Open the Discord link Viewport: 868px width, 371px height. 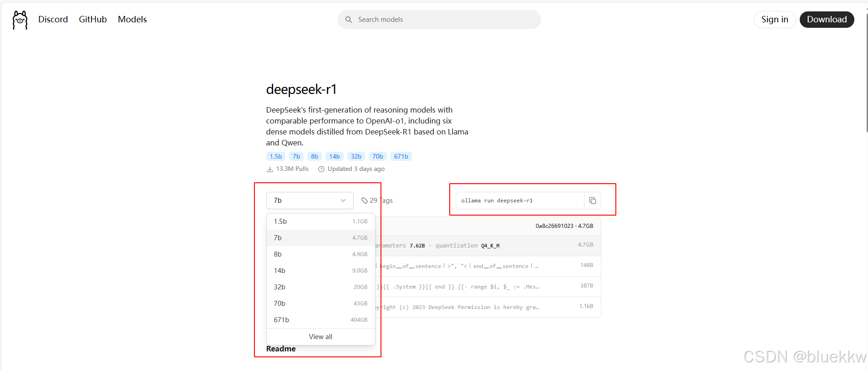click(x=53, y=19)
